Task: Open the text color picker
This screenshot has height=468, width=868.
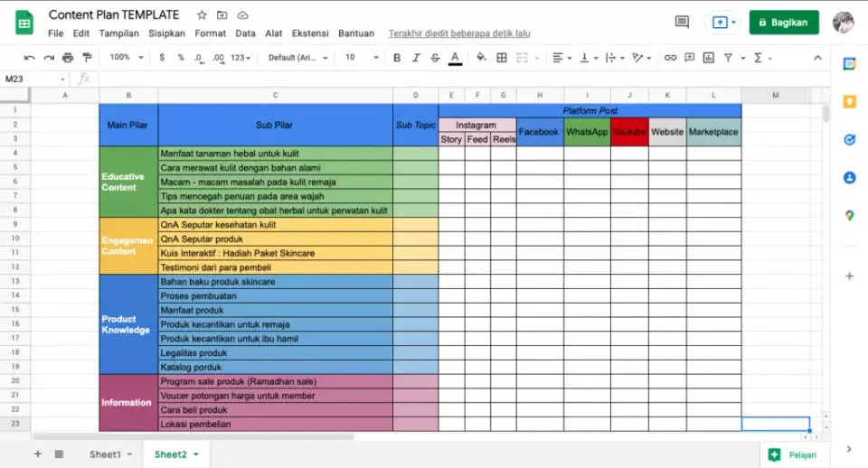Action: coord(455,58)
